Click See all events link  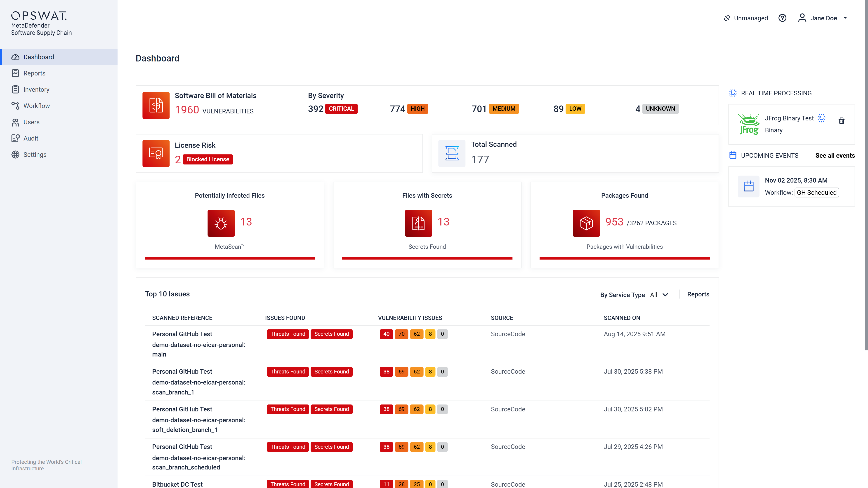point(835,155)
